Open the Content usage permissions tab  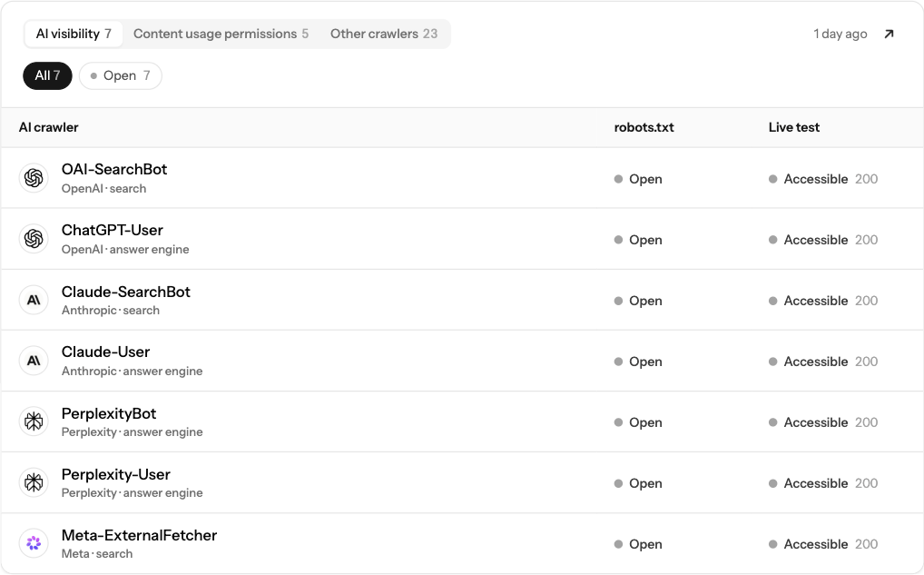(x=221, y=34)
